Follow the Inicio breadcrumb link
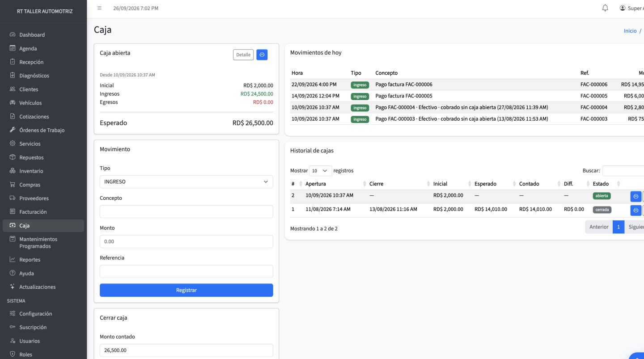The width and height of the screenshot is (644, 359). pos(630,31)
